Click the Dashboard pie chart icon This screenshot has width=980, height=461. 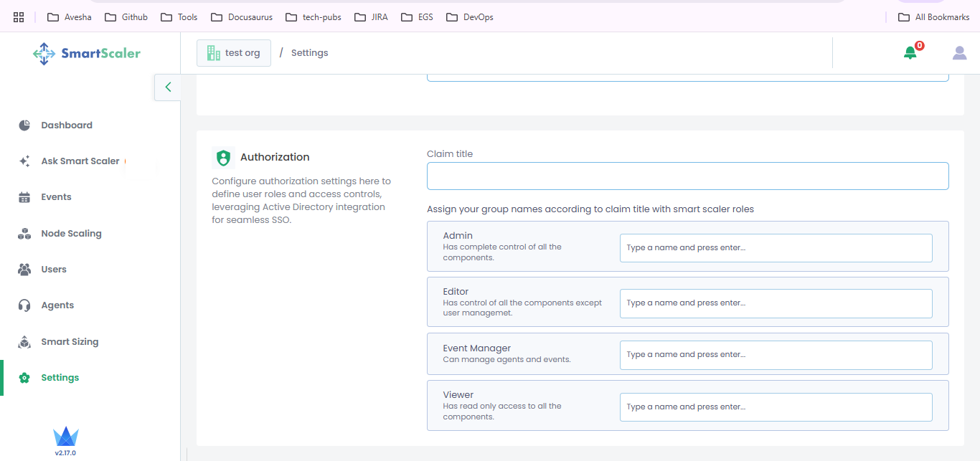pyautogui.click(x=24, y=125)
